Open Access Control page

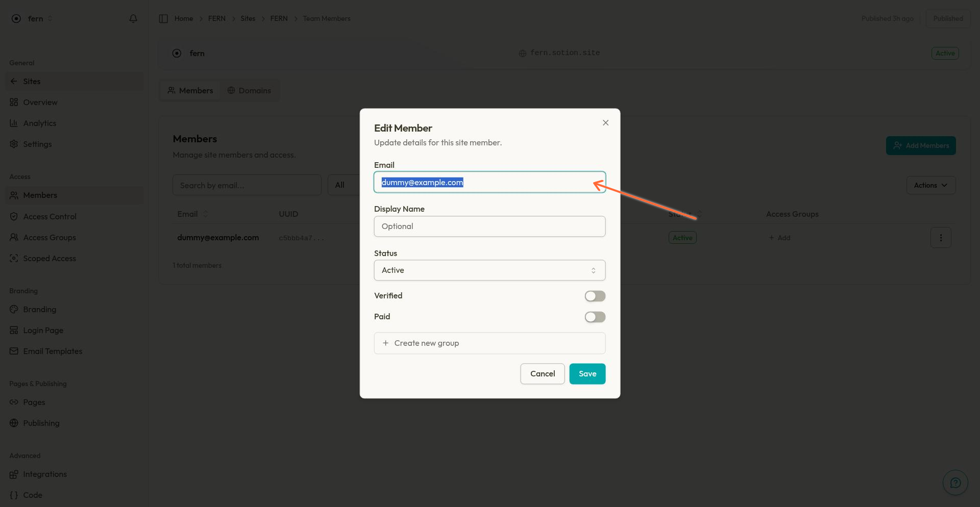75,216
